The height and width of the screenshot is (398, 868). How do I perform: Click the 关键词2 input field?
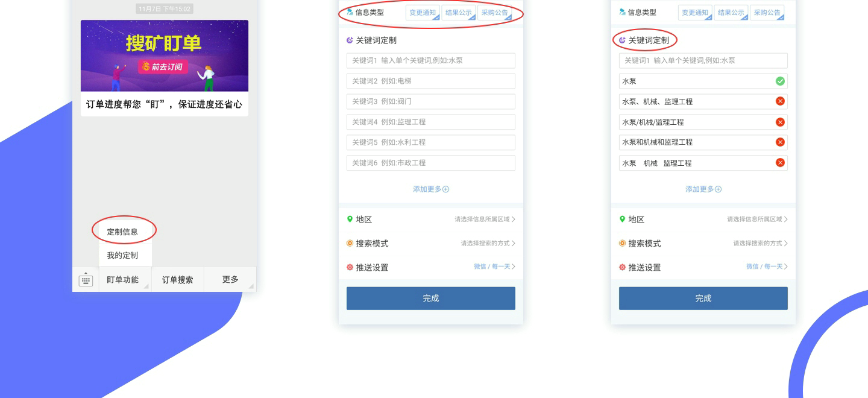[x=431, y=81]
